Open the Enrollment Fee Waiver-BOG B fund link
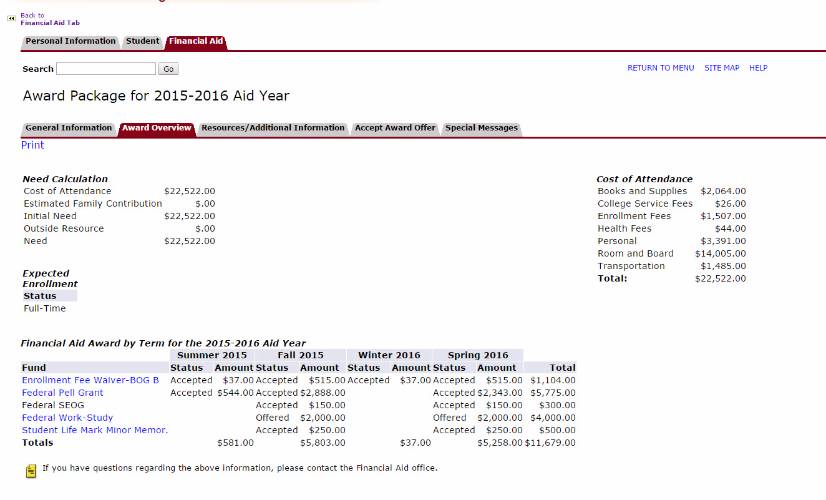Screen dimensions: 826x500 pyautogui.click(x=90, y=380)
